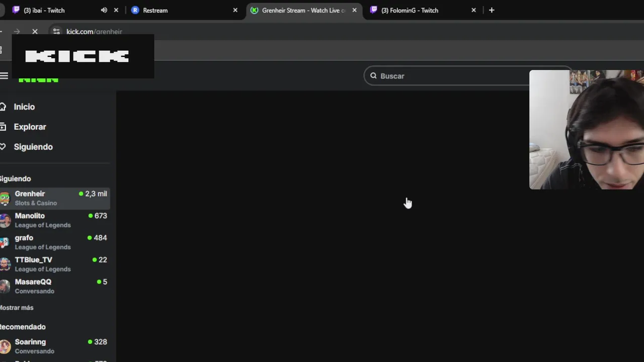644x362 pixels.
Task: Close the Restream tab
Action: (235, 10)
